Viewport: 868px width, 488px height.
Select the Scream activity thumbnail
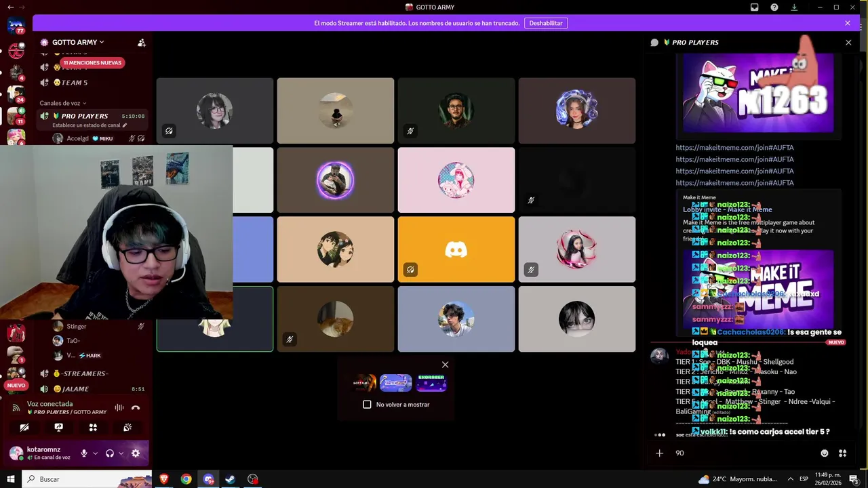click(x=364, y=383)
